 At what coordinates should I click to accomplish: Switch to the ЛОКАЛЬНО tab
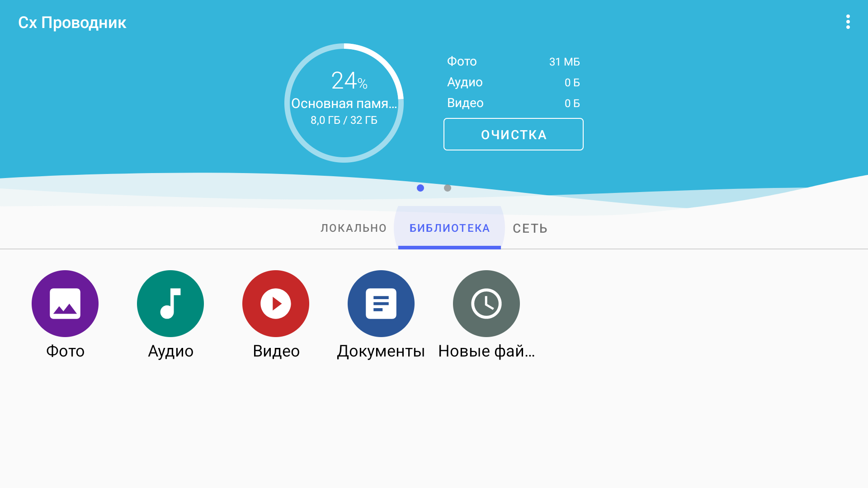[x=354, y=228]
